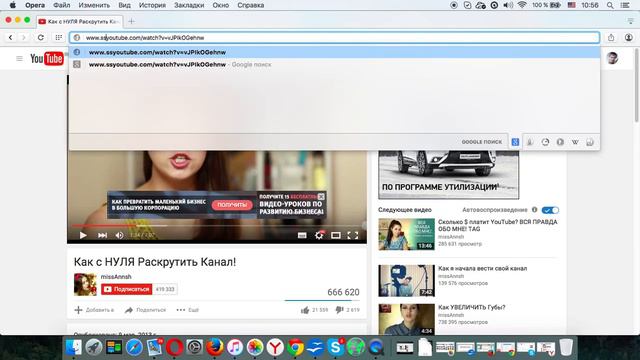Click the Поделиться share button
Viewport: 640px width, 360px height.
click(145, 310)
